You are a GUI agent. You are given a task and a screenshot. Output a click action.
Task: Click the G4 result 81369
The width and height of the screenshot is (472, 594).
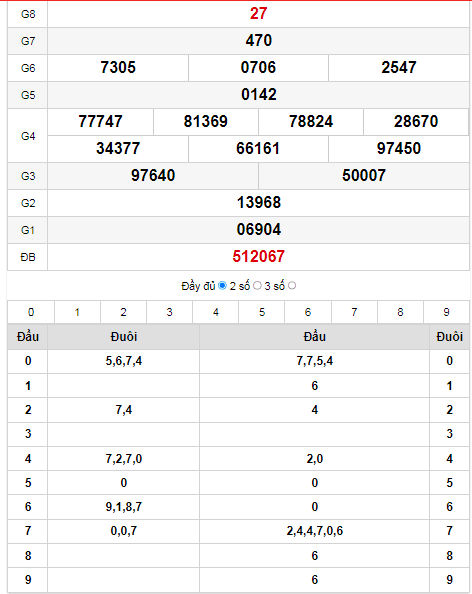(x=206, y=122)
